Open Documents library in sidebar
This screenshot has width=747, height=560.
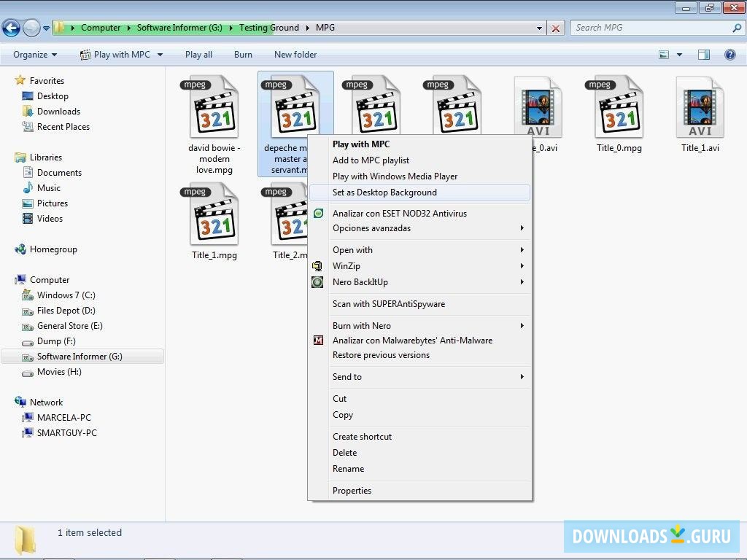[59, 172]
